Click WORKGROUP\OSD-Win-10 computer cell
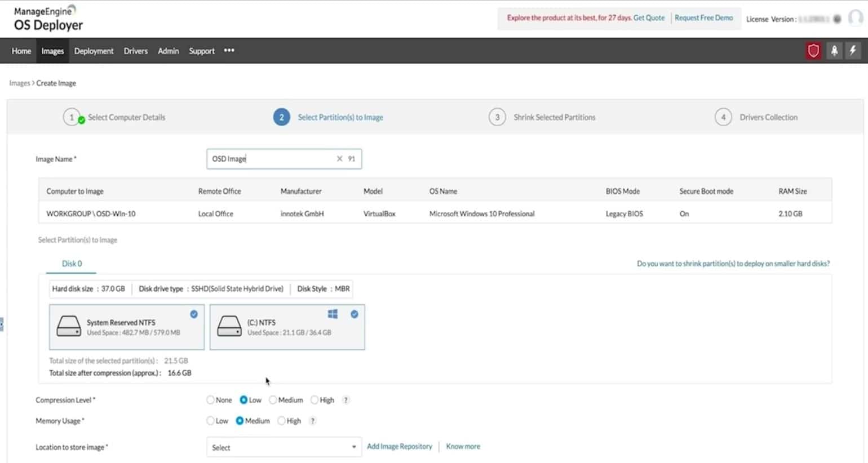 tap(91, 214)
